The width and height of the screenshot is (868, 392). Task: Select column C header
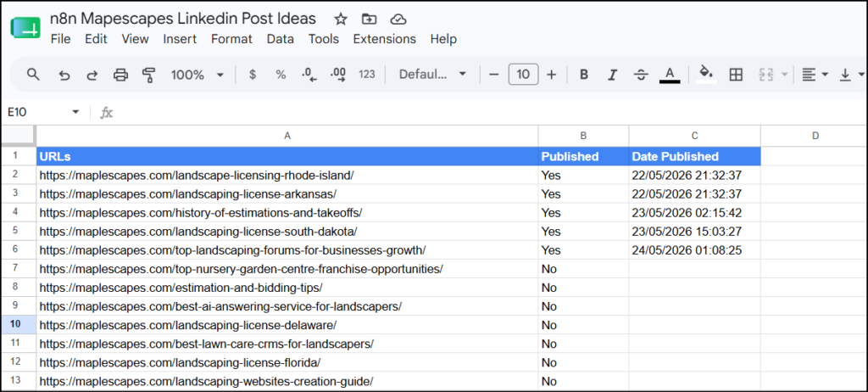click(695, 136)
